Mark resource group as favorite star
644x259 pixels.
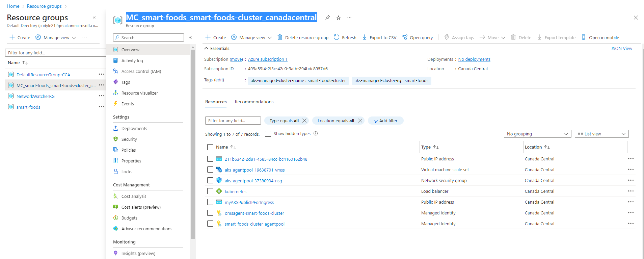pos(339,18)
